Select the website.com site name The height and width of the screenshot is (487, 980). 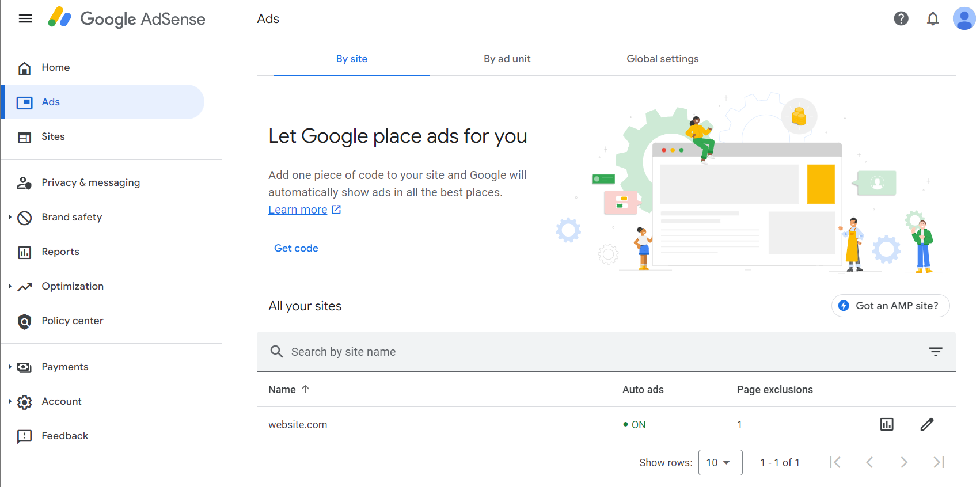pos(298,425)
